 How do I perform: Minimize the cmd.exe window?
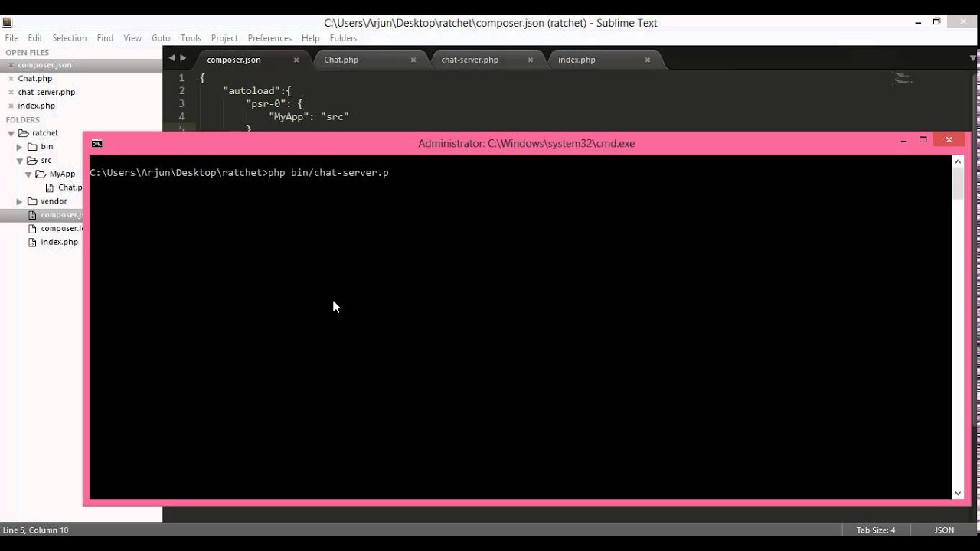[x=903, y=141]
